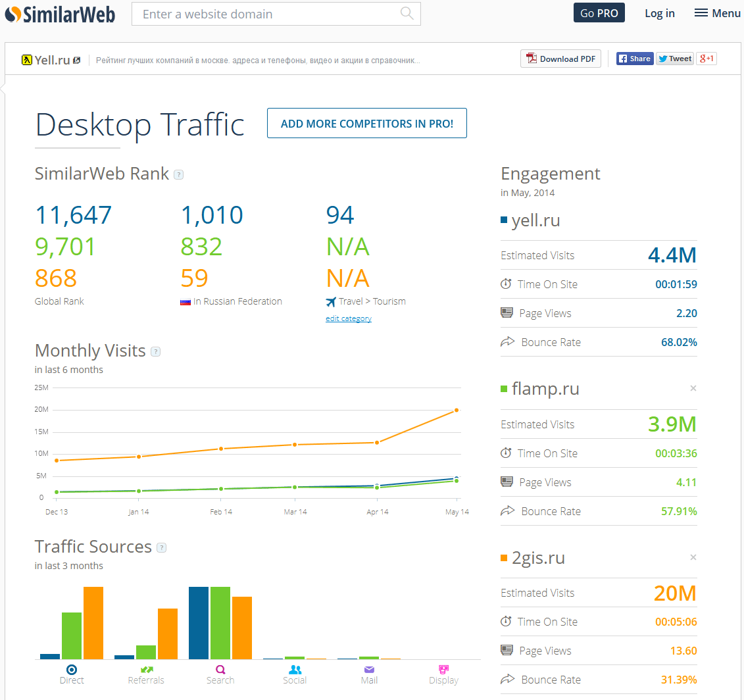This screenshot has height=700, width=744.
Task: Click the Travel airplane category icon
Action: 331,302
